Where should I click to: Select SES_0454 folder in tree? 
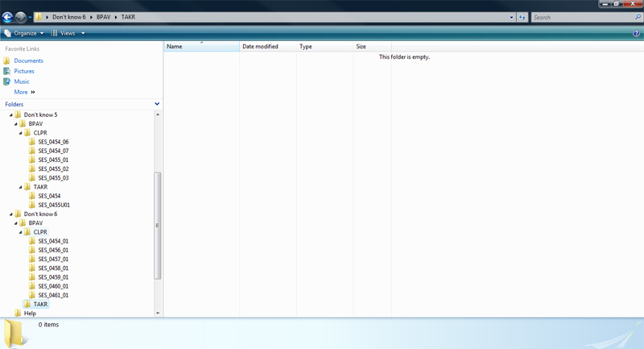pyautogui.click(x=49, y=196)
